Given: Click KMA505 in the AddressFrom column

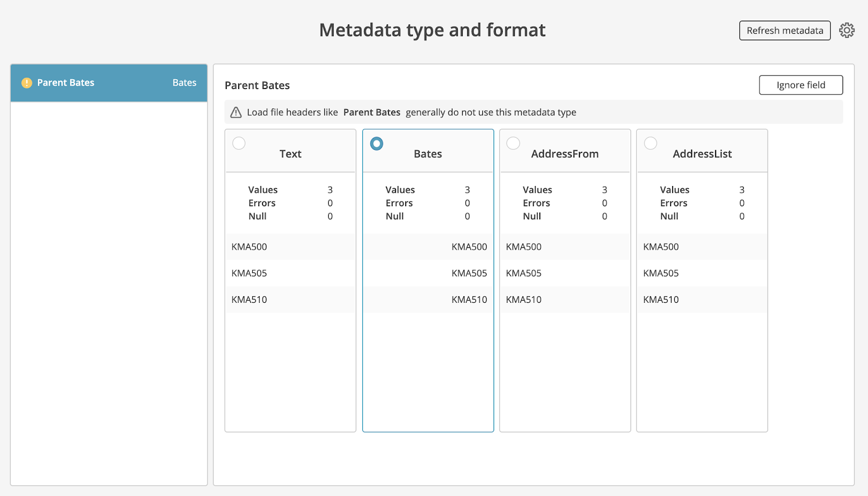Looking at the screenshot, I should (524, 274).
